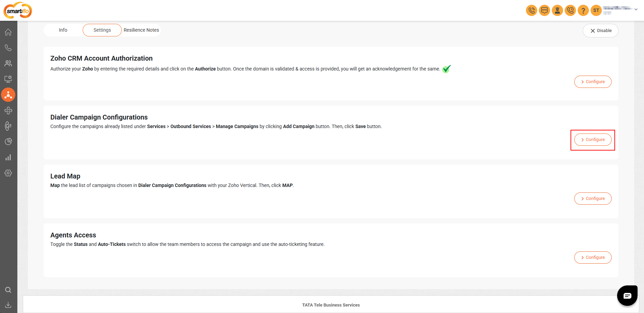This screenshot has width=644, height=313.
Task: Configure Dialer Campaign Configurations
Action: pos(593,140)
